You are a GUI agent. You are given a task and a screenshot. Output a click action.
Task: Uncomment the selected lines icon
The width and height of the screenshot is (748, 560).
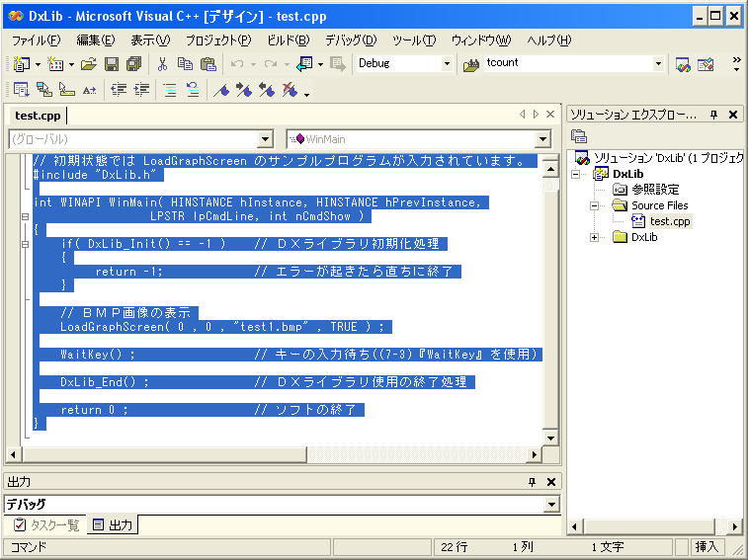click(193, 90)
